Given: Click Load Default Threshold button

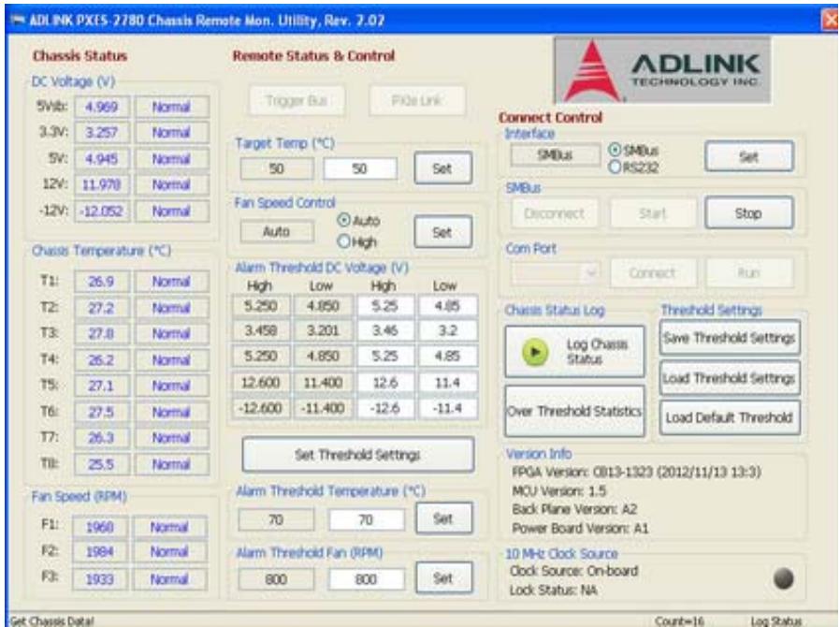Looking at the screenshot, I should (x=730, y=417).
